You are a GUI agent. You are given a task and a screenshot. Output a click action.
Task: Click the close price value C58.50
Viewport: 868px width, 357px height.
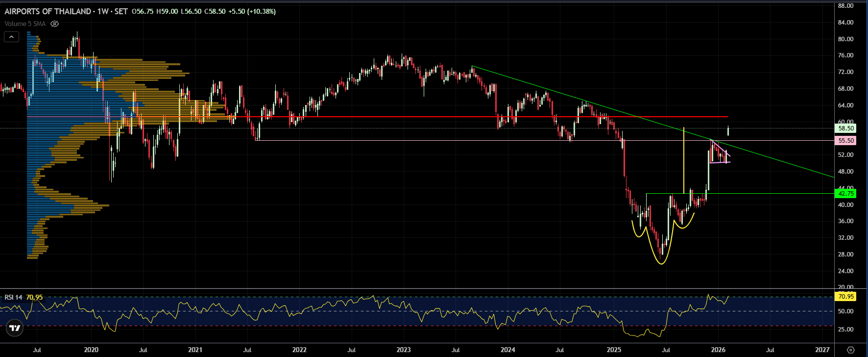(x=215, y=11)
